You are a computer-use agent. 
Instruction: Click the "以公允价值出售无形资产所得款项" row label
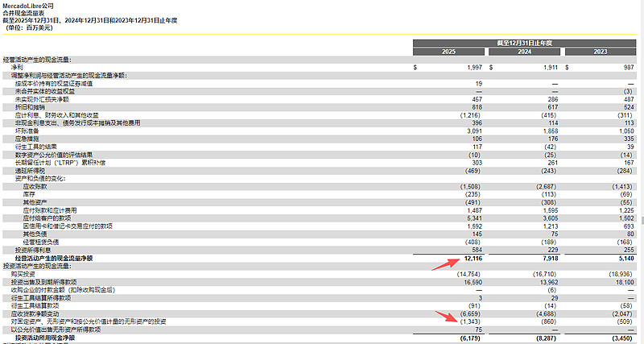[x=56, y=329]
